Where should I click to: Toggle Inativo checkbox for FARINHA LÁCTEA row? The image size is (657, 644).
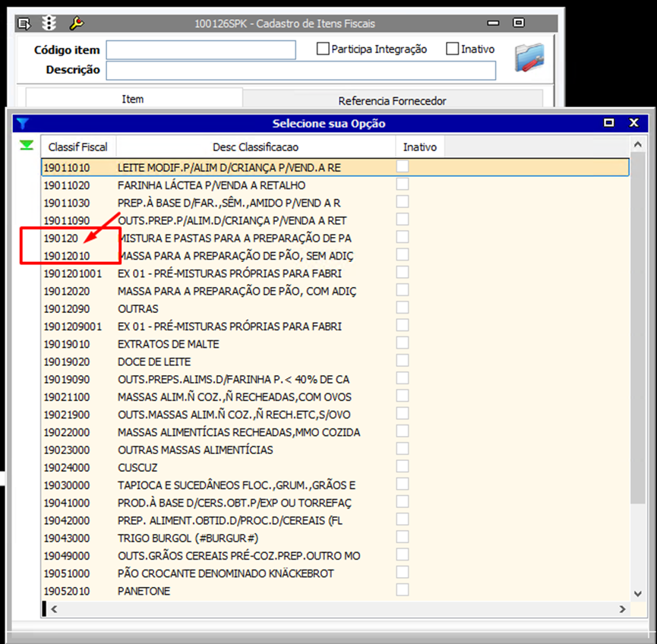coord(403,185)
